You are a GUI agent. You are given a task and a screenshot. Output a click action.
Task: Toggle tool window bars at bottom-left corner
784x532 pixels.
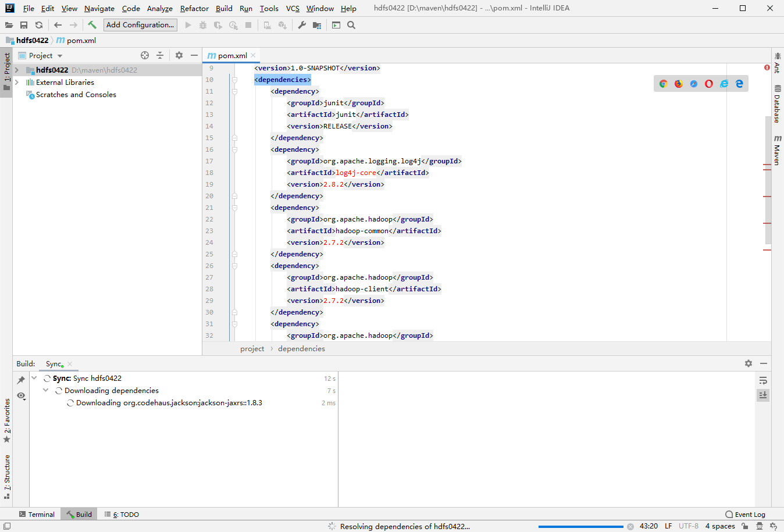7,526
